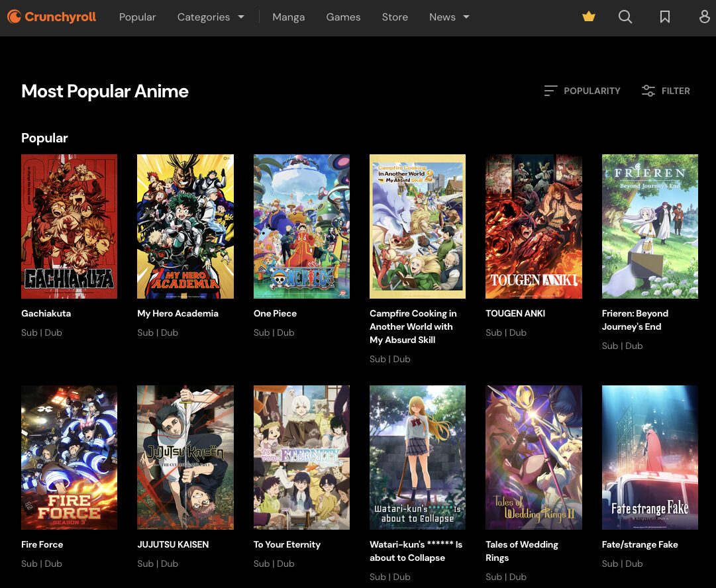Image resolution: width=716 pixels, height=588 pixels.
Task: Open the Gachiakuta title link
Action: [x=46, y=313]
